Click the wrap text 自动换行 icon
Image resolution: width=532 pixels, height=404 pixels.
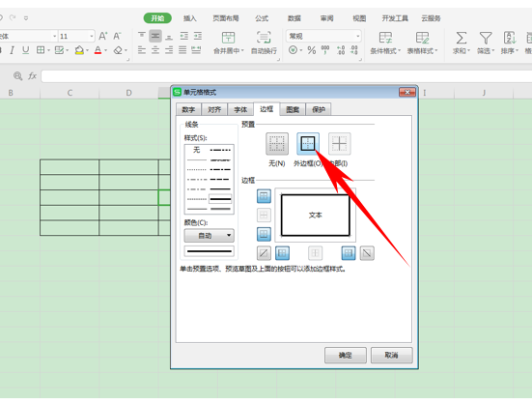264,38
